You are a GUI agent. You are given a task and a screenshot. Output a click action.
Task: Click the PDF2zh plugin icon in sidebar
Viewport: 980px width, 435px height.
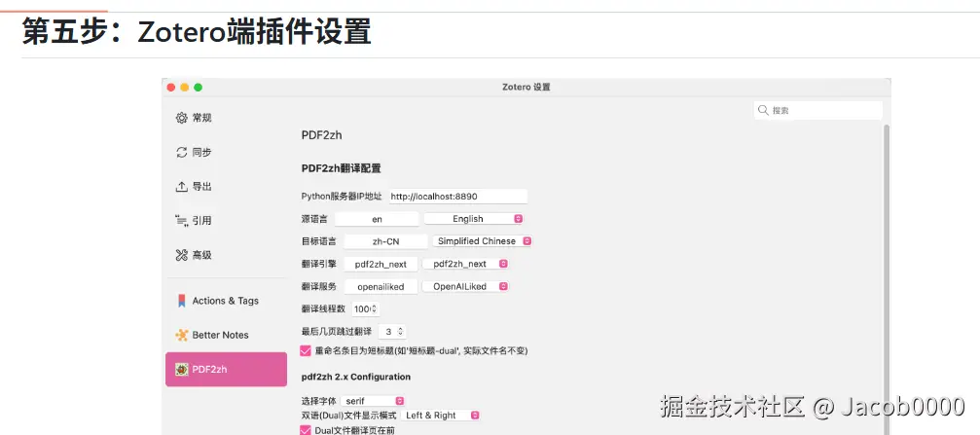[x=181, y=370]
